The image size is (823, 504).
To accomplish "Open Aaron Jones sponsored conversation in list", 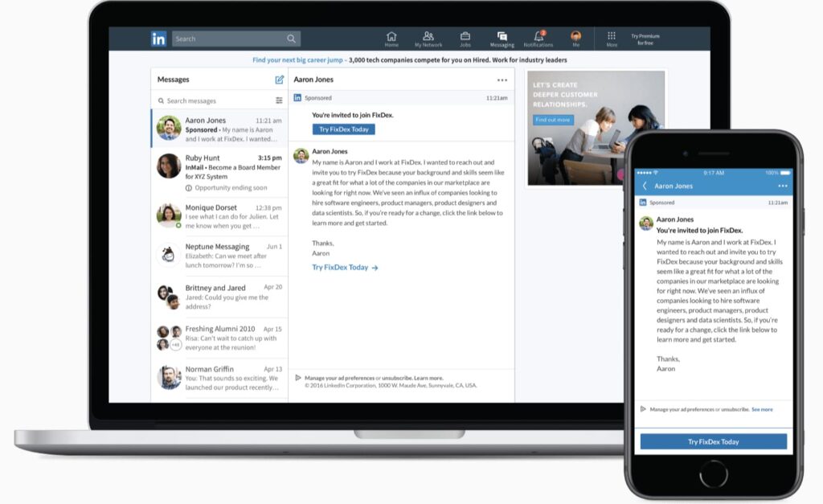I will click(219, 129).
